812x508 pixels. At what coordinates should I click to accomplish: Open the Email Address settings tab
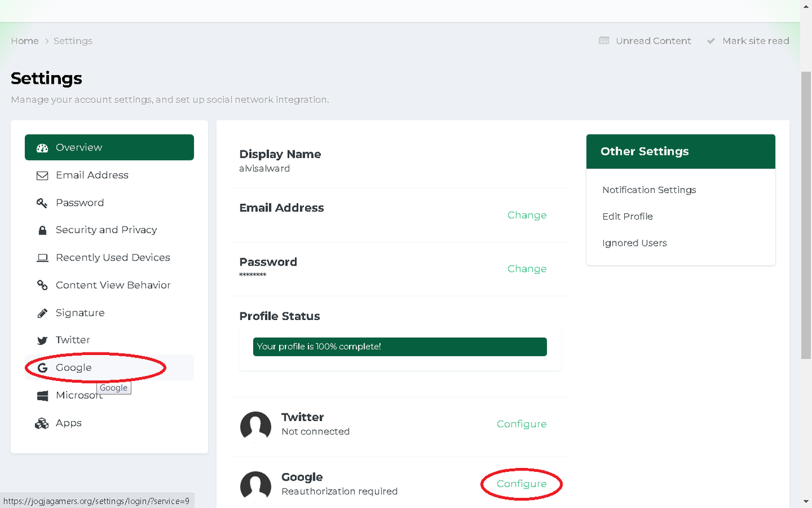point(109,175)
